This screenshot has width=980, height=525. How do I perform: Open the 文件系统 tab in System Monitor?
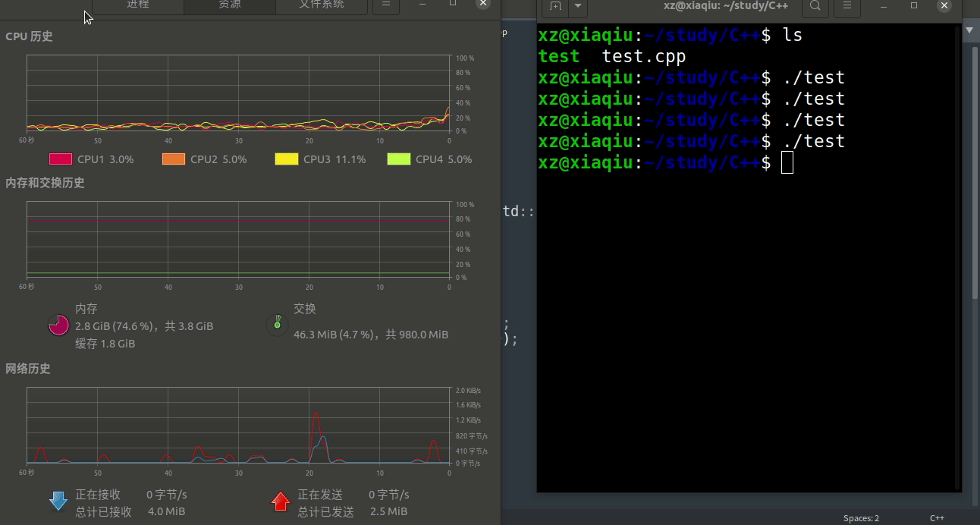tap(322, 5)
